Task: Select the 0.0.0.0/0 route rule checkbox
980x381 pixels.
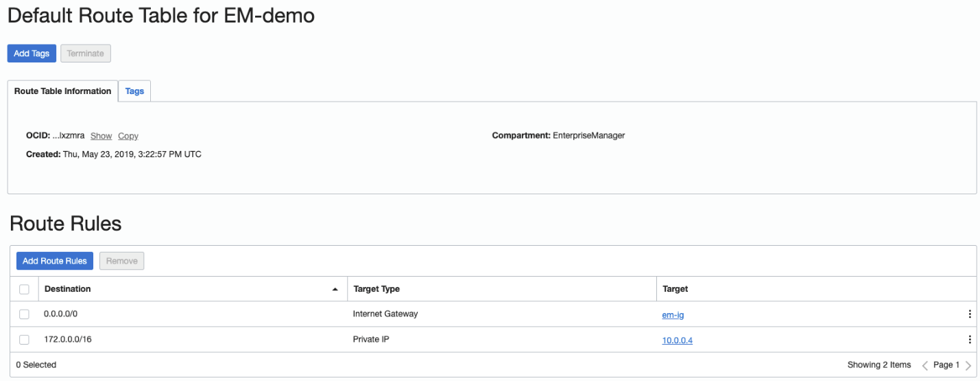Action: click(25, 314)
